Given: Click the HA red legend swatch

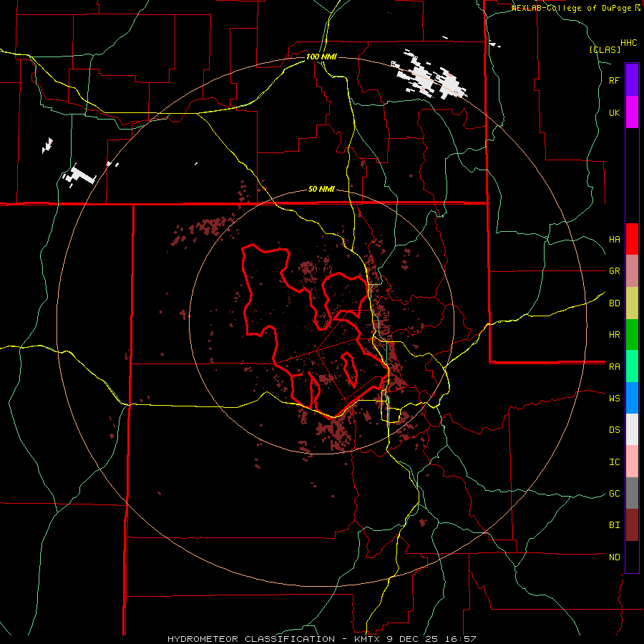Looking at the screenshot, I should 632,239.
